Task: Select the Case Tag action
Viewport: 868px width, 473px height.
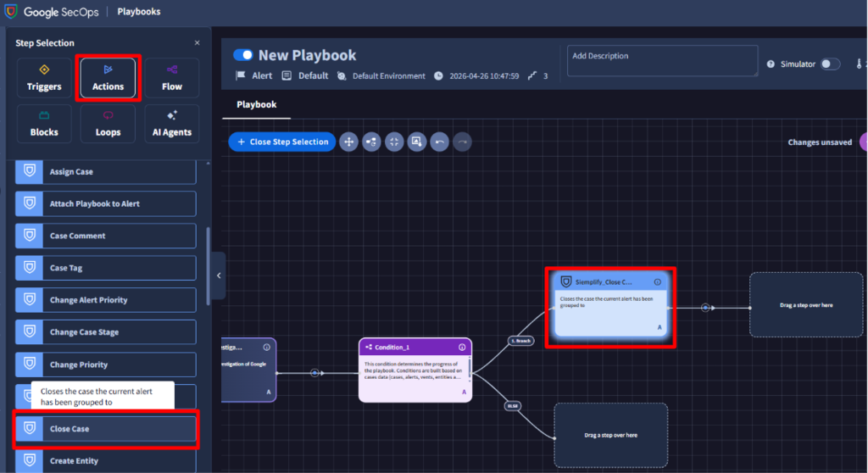Action: (x=106, y=268)
